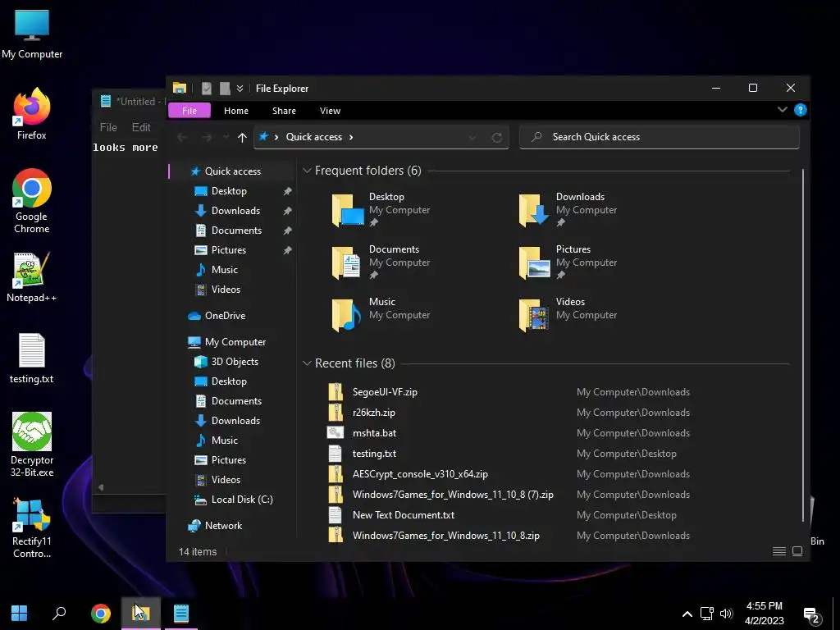Open the Windows Start menu
This screenshot has height=630, width=840.
pyautogui.click(x=20, y=613)
